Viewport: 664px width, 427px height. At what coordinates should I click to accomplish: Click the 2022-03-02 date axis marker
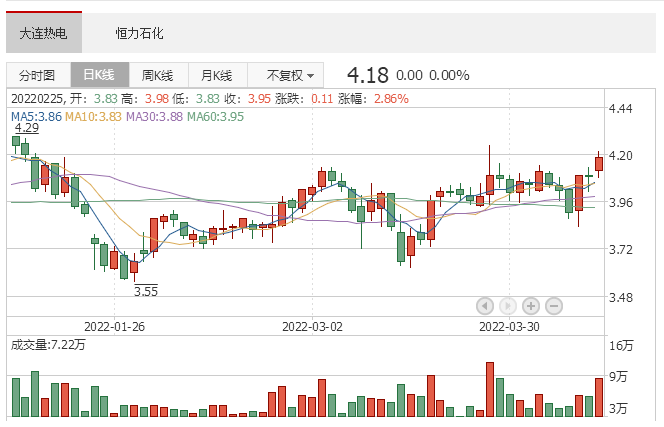coord(312,327)
